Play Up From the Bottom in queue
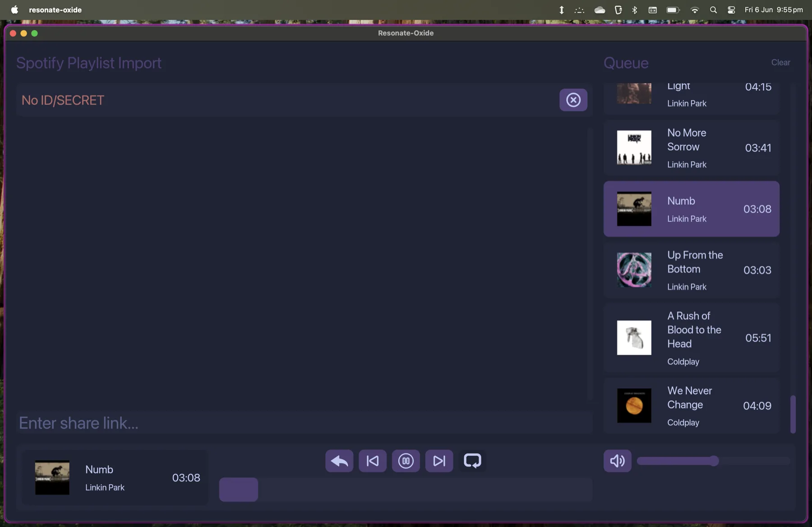812x527 pixels. tap(691, 270)
